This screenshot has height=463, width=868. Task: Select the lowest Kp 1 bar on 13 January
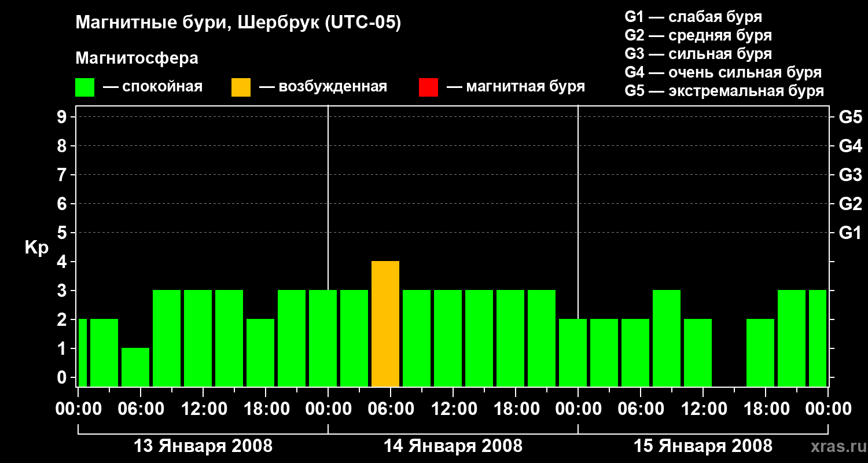tap(135, 368)
